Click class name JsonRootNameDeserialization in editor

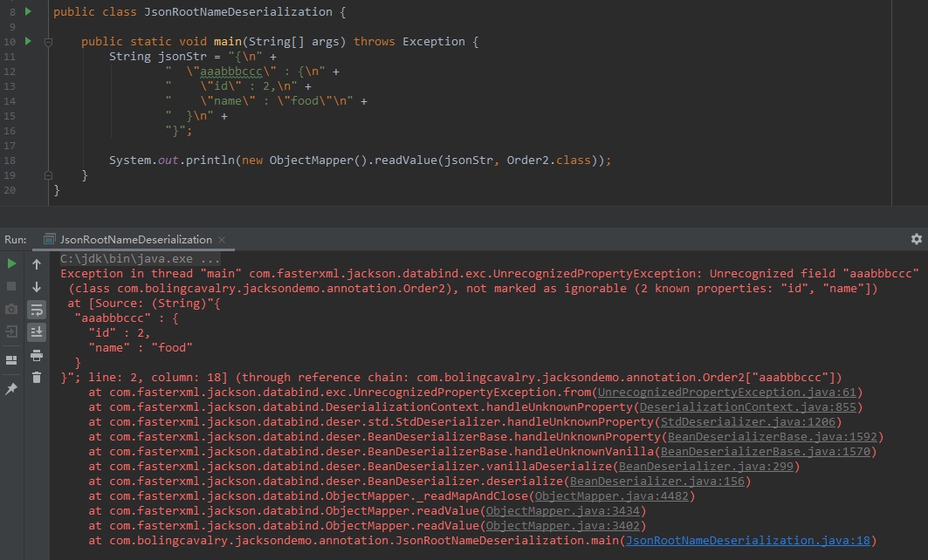tap(238, 12)
